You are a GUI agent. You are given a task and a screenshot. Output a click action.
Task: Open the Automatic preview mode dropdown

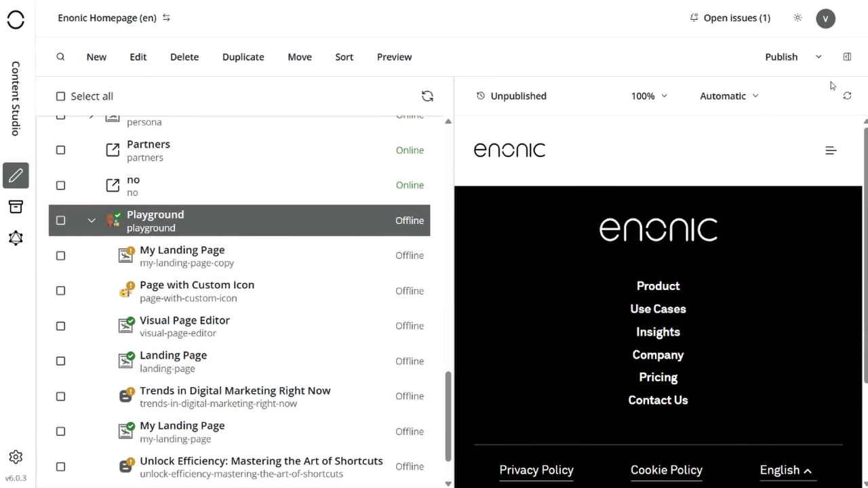(729, 96)
